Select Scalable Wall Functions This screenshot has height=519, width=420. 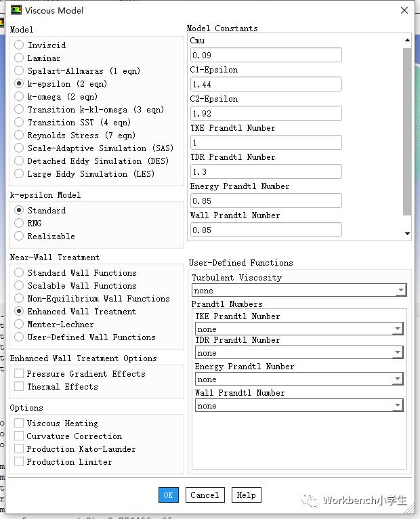[x=19, y=285]
